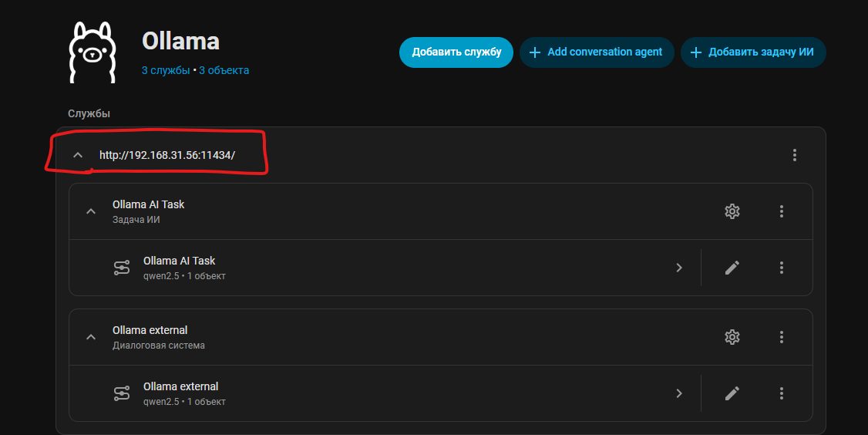Collapse the http://192.168.31.56:11434/ entry
The image size is (868, 435).
click(x=78, y=155)
